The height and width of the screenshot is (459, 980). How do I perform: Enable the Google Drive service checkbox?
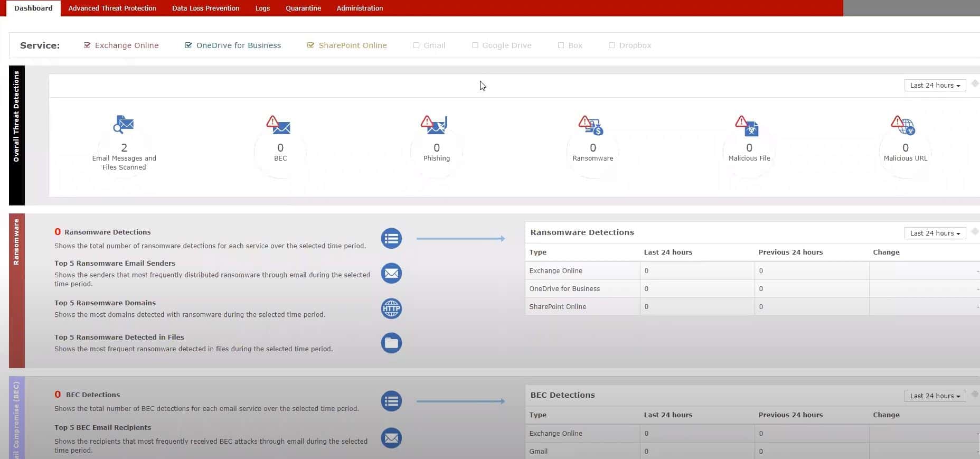tap(475, 45)
